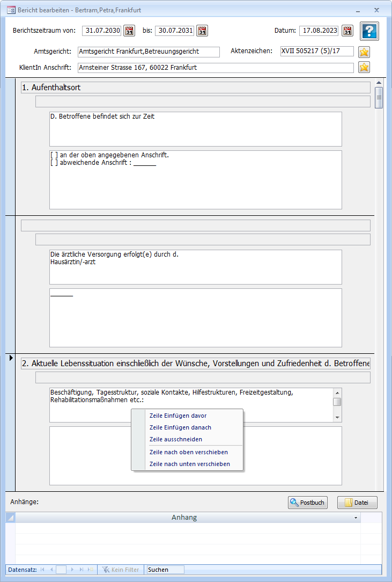Click star icon next to KlientIn Anschrift
Viewport: 392px width, 582px height.
pos(364,67)
